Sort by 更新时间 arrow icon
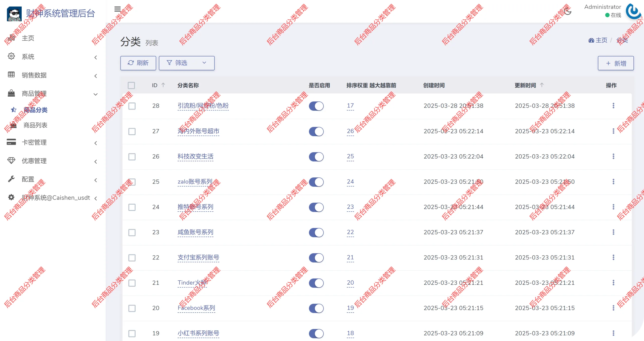Screen dimensions: 644x341 click(542, 85)
